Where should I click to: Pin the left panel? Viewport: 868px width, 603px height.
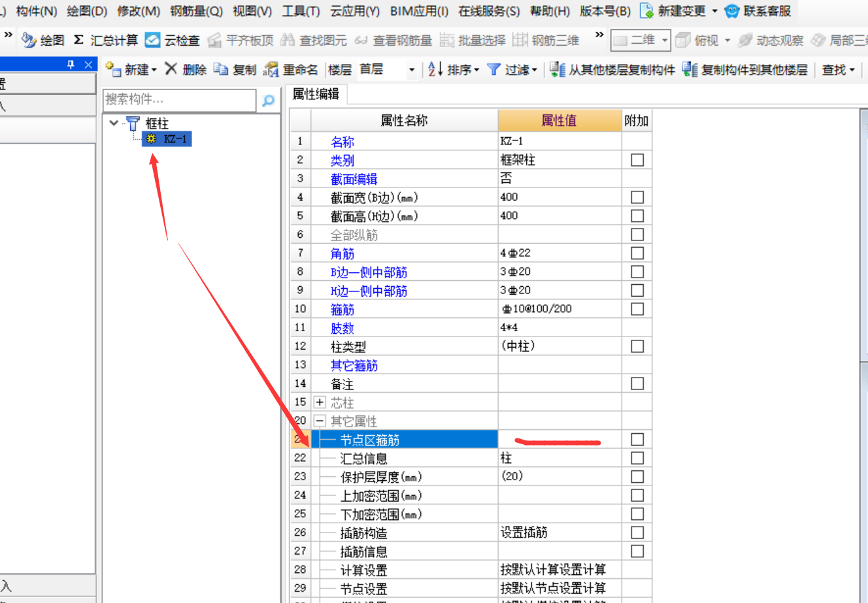tap(71, 65)
